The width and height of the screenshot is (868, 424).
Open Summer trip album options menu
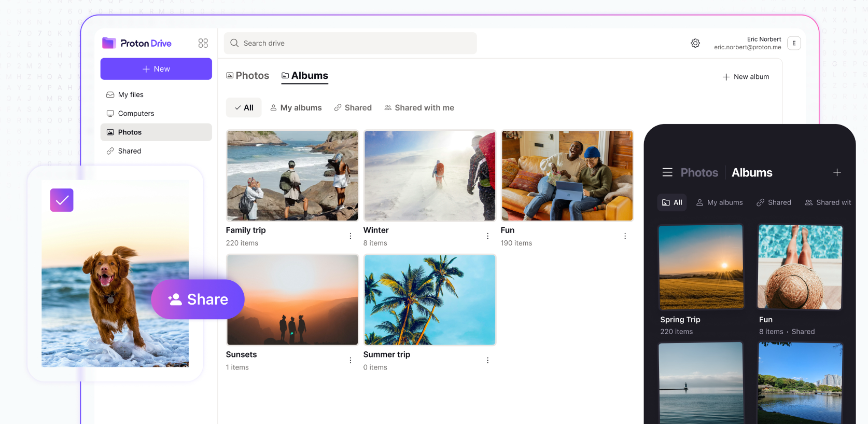[x=488, y=360]
